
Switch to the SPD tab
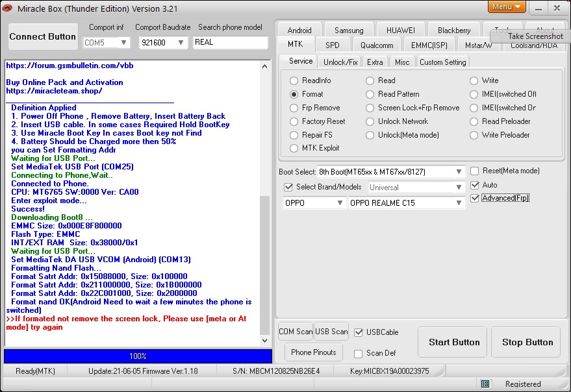coord(332,45)
